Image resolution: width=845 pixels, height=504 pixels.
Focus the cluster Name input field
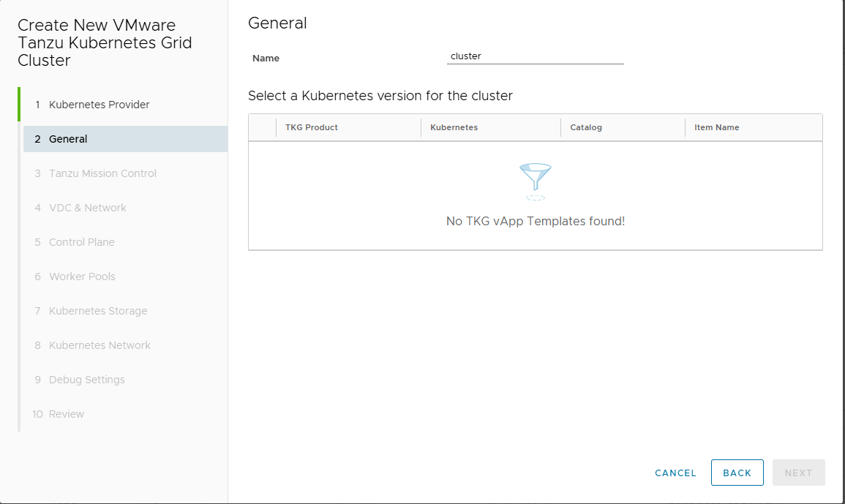[535, 56]
